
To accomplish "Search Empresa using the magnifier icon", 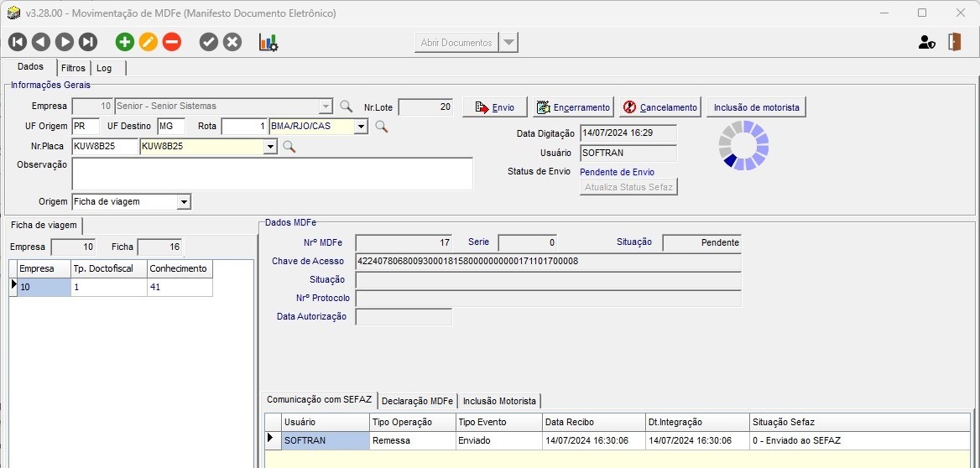I will click(346, 107).
